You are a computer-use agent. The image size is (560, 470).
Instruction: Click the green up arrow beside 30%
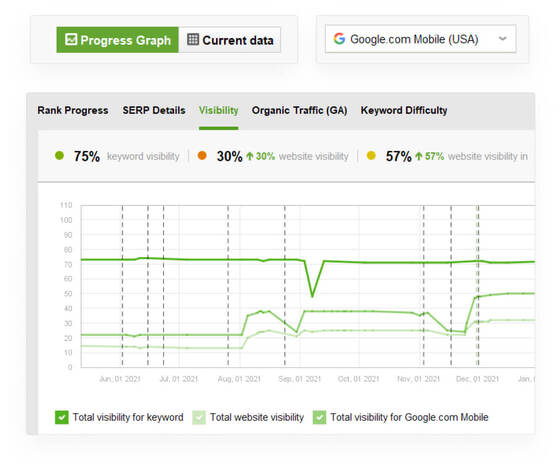250,156
